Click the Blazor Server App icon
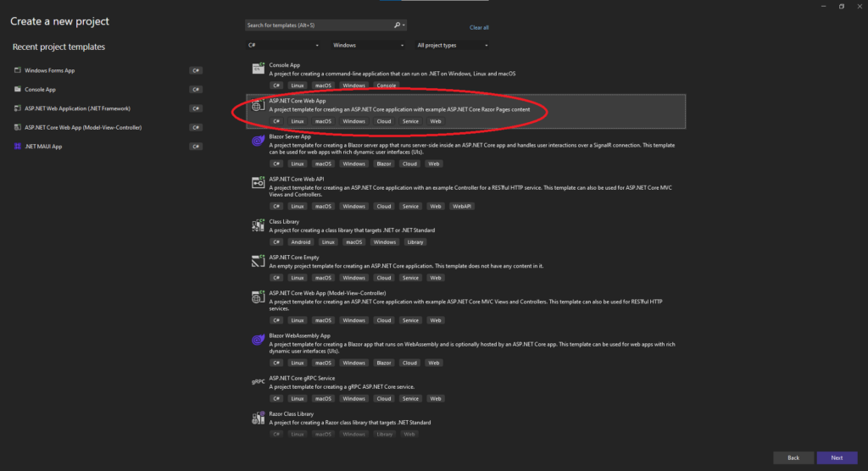The image size is (868, 471). 258,141
